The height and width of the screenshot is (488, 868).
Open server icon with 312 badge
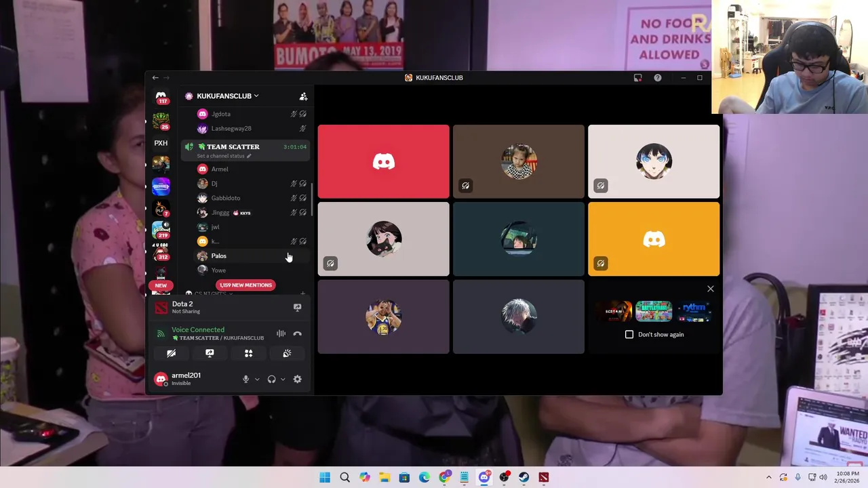(x=161, y=251)
